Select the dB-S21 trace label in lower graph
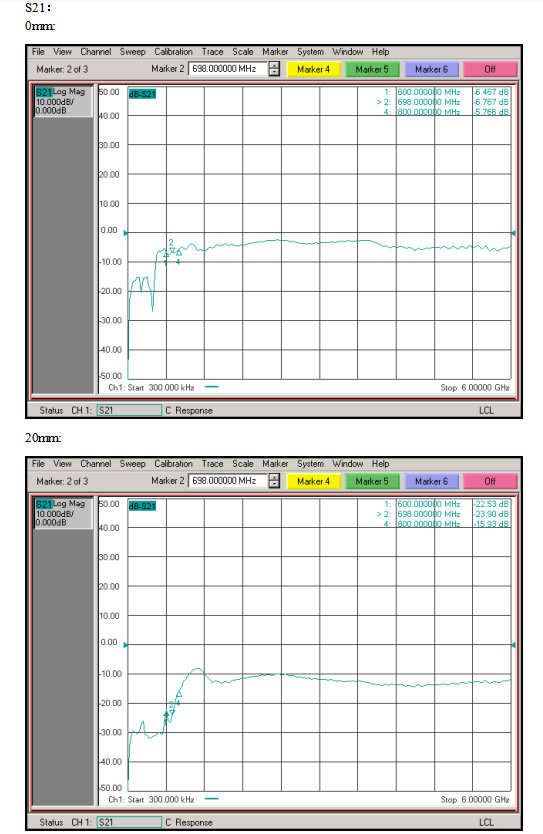The width and height of the screenshot is (543, 834). (142, 506)
